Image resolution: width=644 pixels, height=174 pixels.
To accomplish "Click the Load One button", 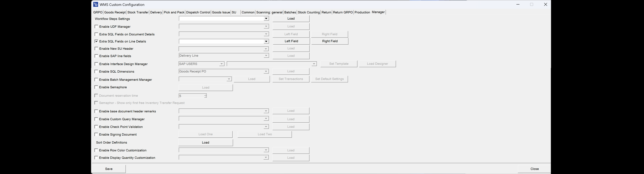I will tap(205, 134).
